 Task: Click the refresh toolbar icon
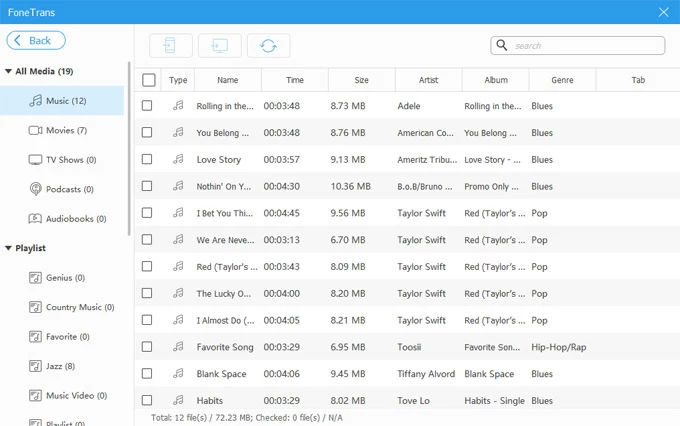point(268,45)
